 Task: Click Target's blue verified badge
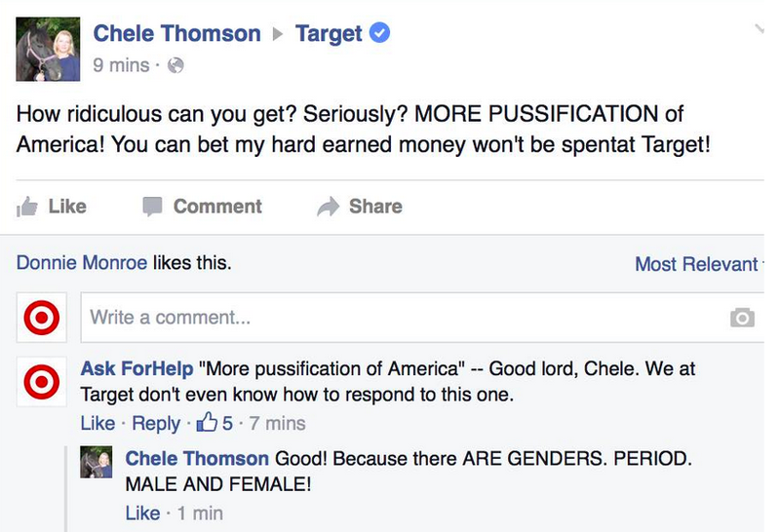point(379,33)
